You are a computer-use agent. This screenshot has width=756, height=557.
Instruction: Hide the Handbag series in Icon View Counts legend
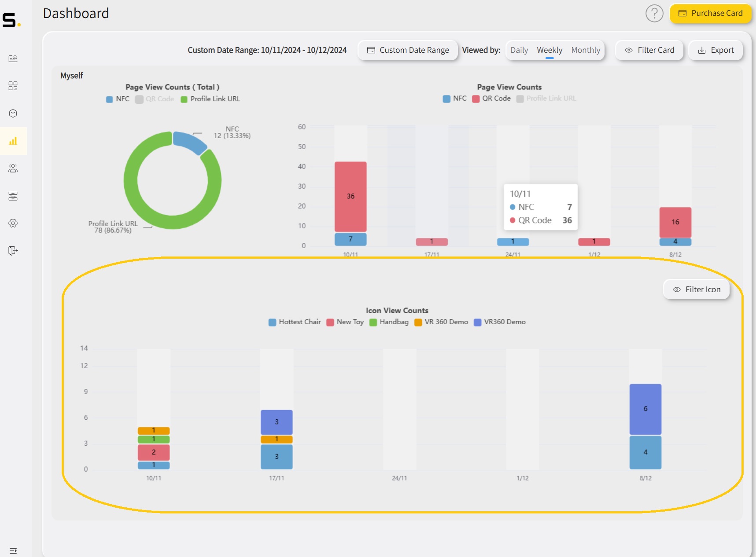pos(389,322)
